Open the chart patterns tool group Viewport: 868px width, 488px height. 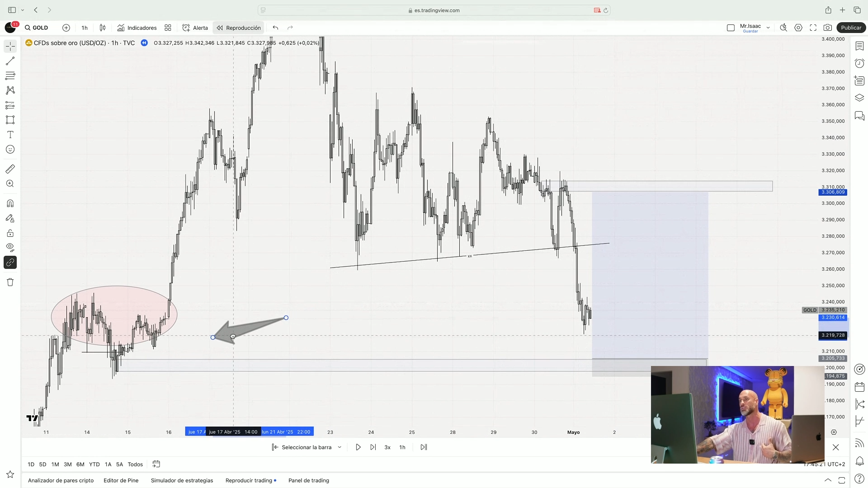[x=10, y=90]
